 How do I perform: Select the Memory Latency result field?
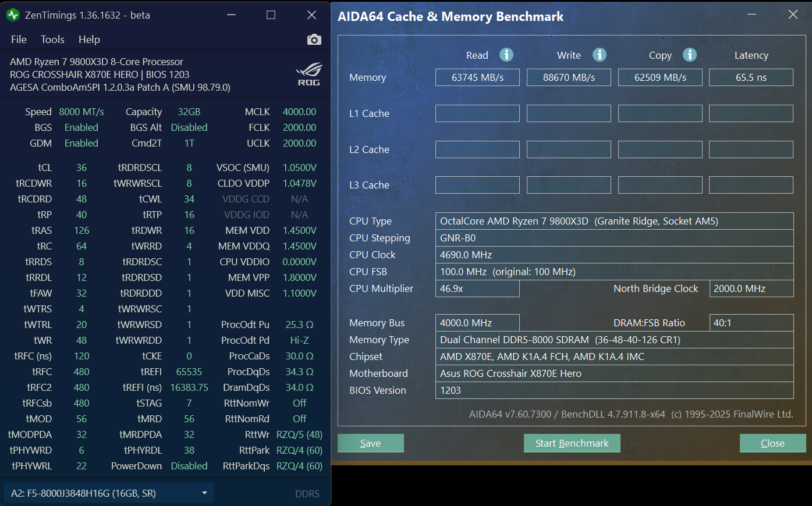tap(751, 77)
